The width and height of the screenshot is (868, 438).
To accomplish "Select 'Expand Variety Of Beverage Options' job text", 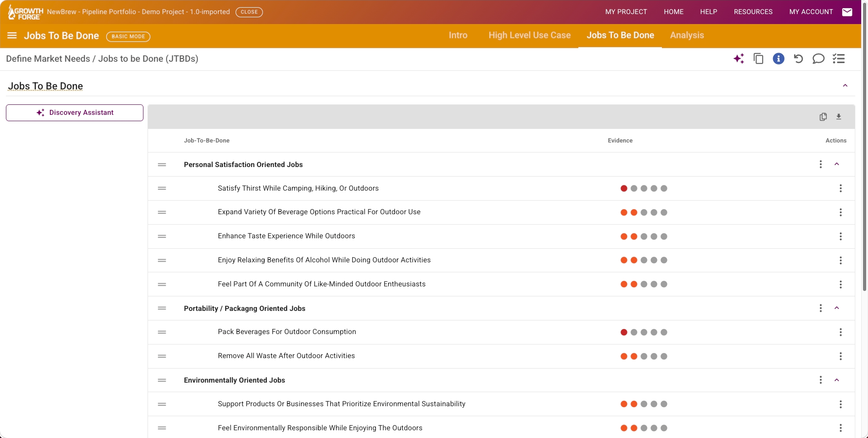I will coord(319,212).
